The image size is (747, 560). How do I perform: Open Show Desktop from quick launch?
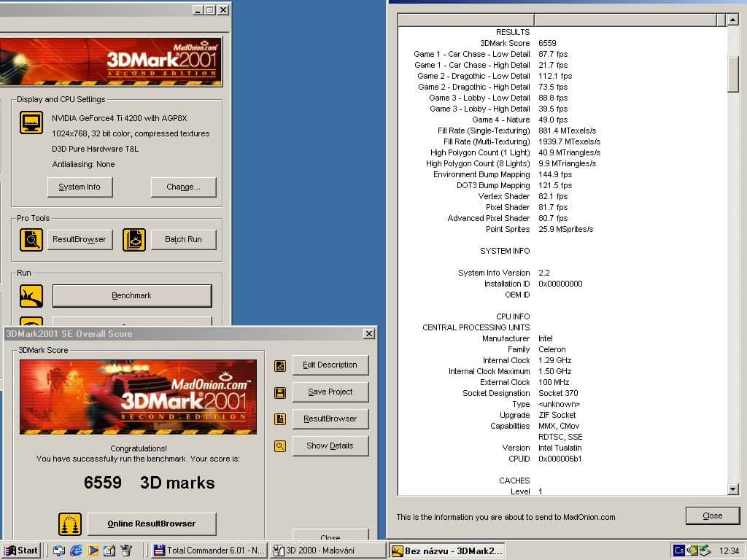click(59, 551)
